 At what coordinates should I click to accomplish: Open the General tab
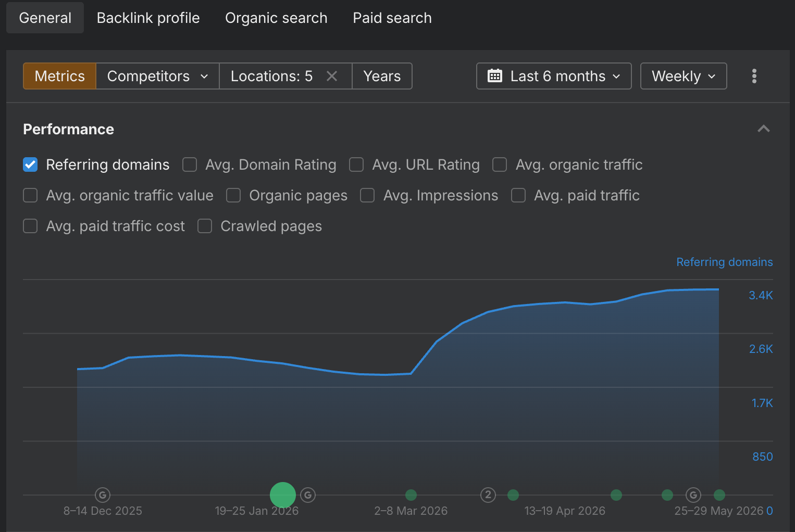[45, 18]
